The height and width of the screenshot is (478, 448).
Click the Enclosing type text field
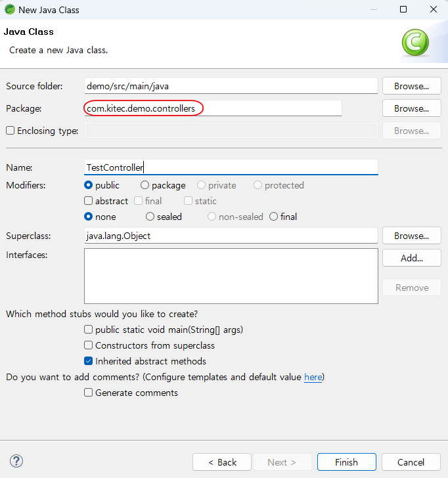(x=231, y=131)
